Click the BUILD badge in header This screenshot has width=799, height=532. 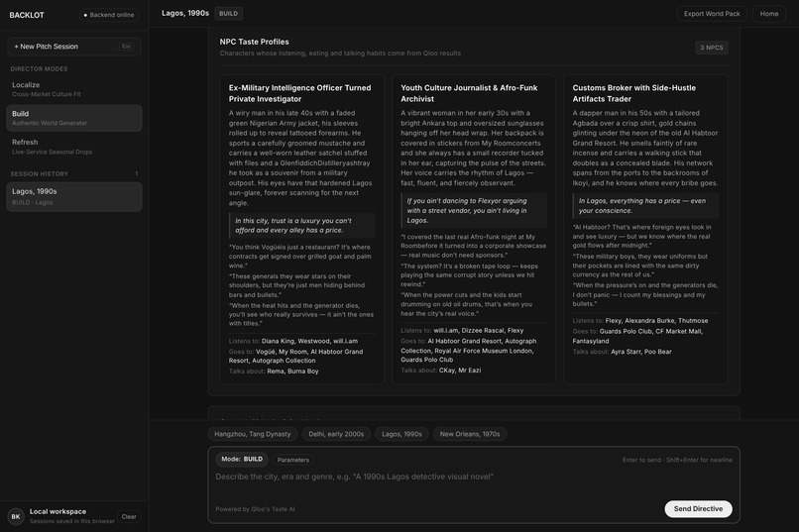pyautogui.click(x=228, y=14)
